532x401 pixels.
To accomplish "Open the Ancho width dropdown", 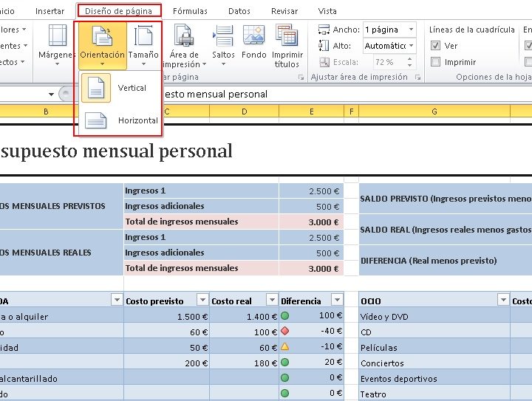I will coord(412,30).
